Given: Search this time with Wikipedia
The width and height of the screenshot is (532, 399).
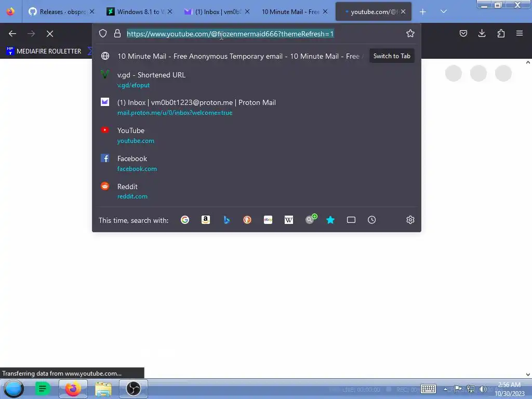Looking at the screenshot, I should click(x=289, y=220).
